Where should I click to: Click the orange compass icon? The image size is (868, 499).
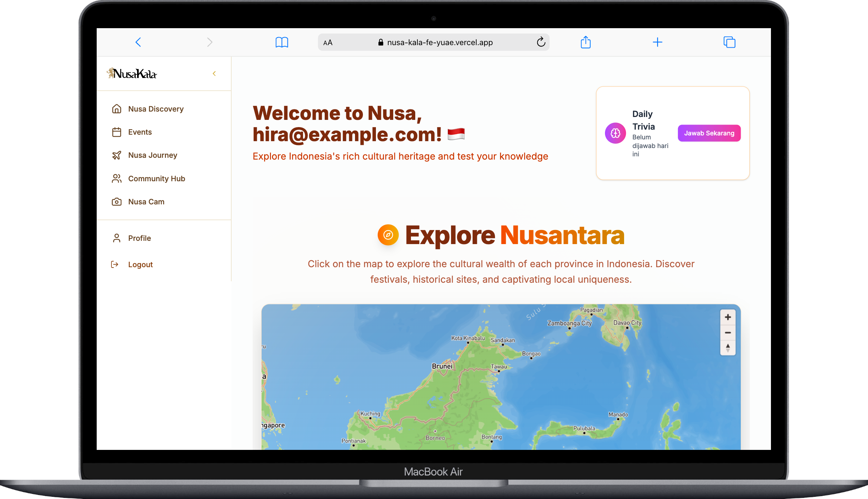388,235
